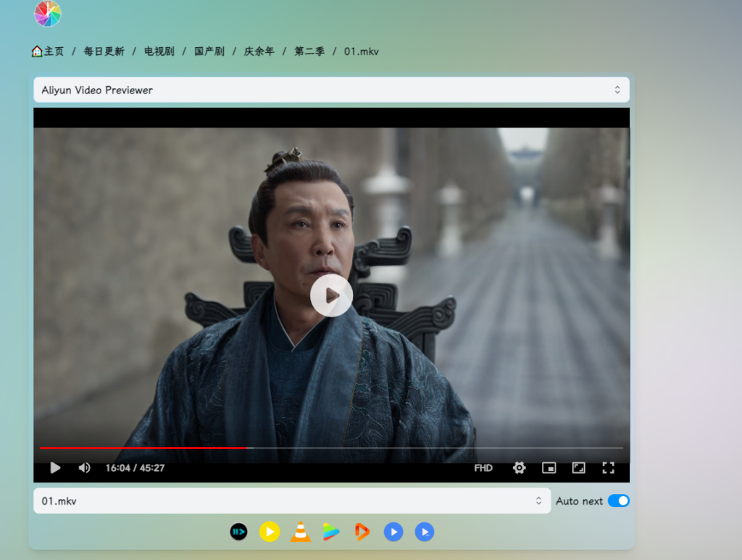Mute the video volume
Viewport: 742px width, 560px height.
[84, 468]
